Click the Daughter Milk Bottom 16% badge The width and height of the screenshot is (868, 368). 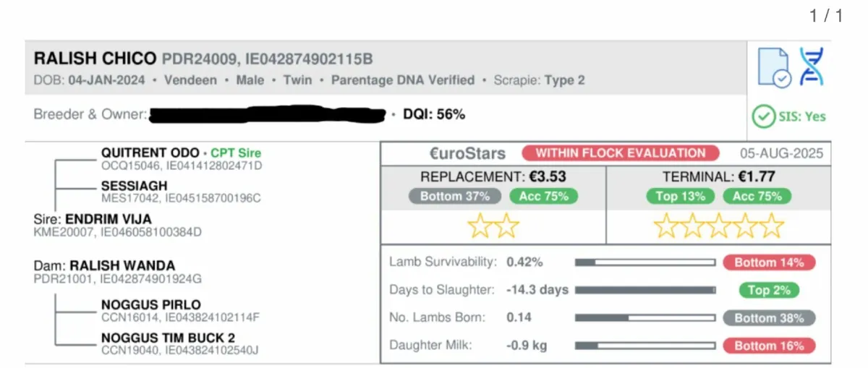click(769, 346)
